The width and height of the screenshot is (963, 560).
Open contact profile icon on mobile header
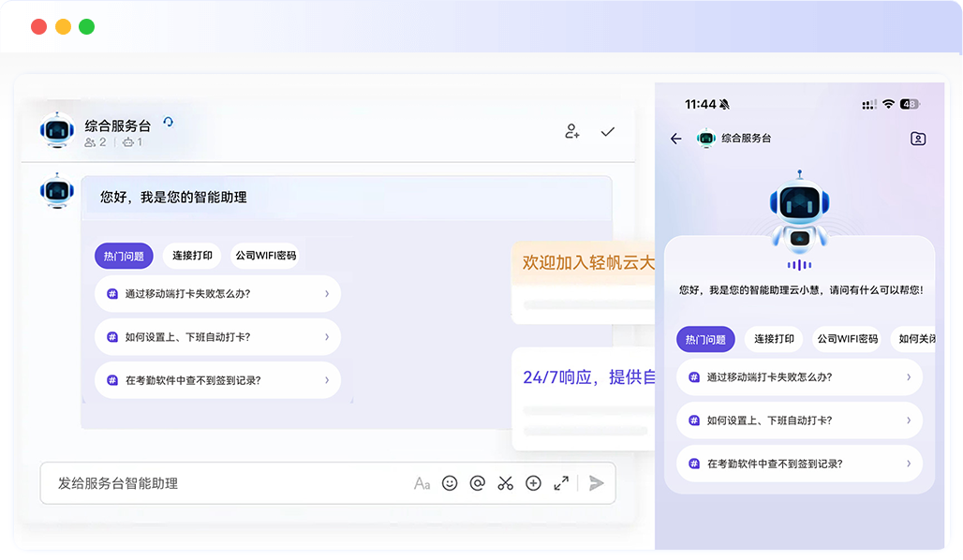[918, 139]
